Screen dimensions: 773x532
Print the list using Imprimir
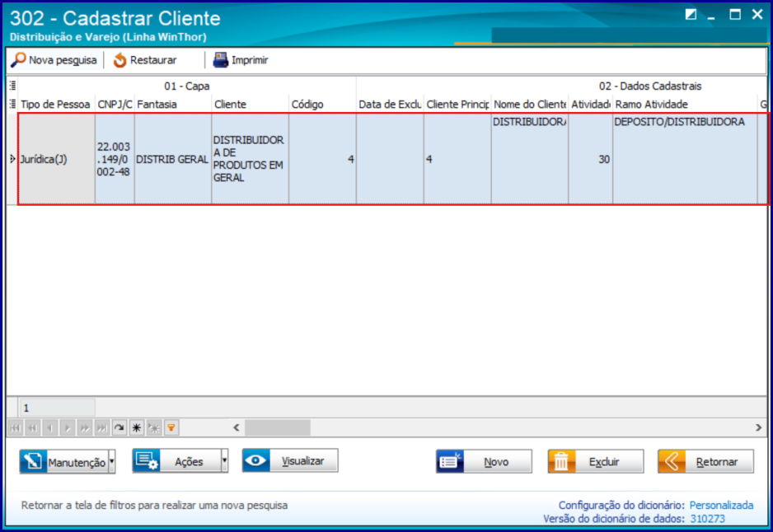coord(241,60)
